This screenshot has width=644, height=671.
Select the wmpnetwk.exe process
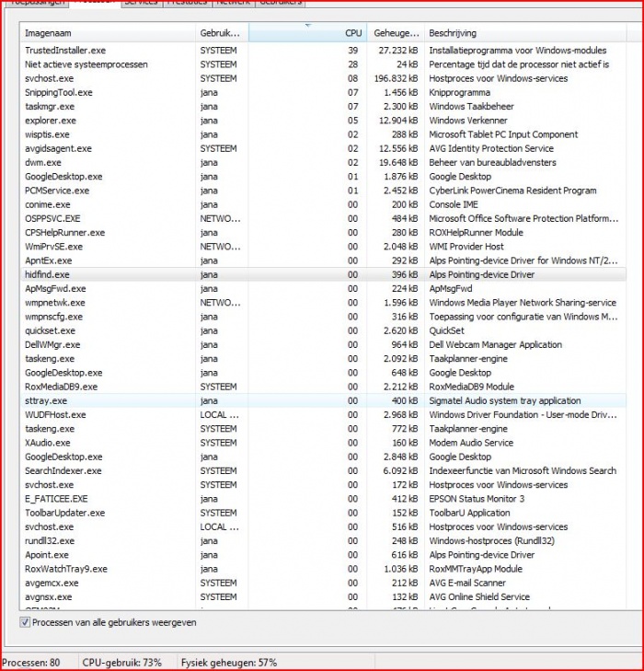coord(323,303)
